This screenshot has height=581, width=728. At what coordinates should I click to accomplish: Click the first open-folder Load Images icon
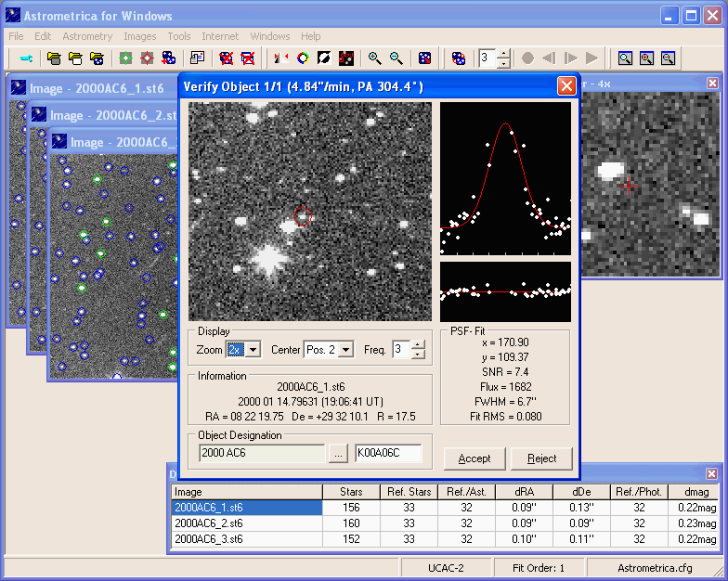(x=54, y=58)
